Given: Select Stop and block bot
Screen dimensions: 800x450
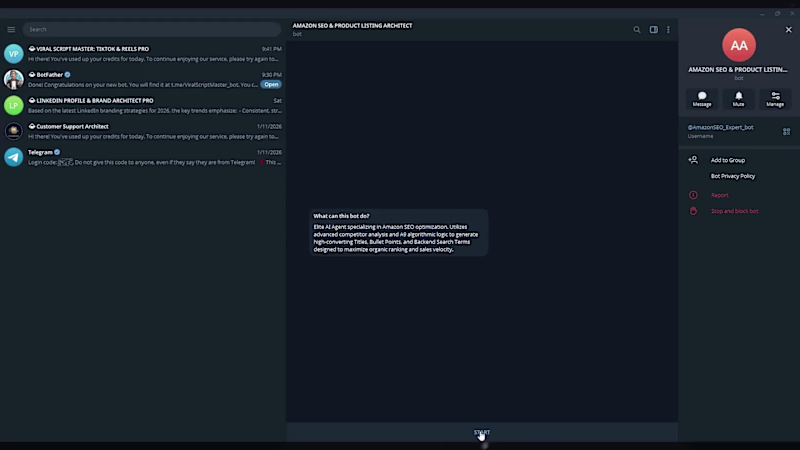Looking at the screenshot, I should (735, 211).
